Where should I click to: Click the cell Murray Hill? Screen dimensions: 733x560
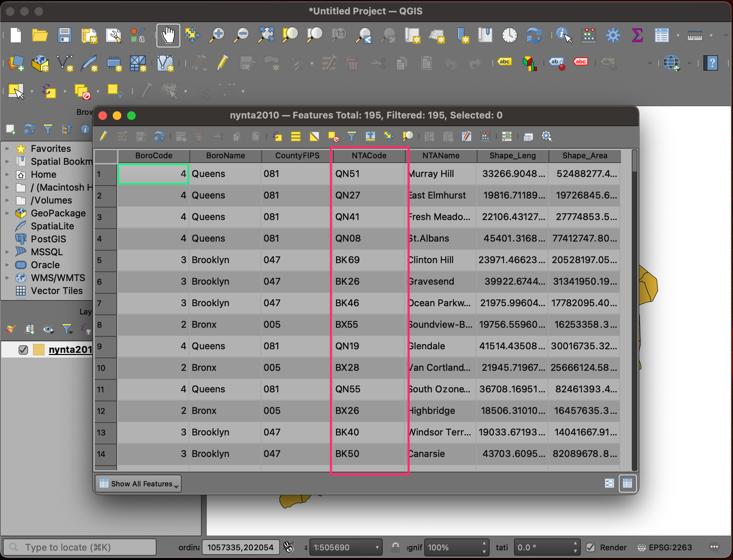point(440,174)
